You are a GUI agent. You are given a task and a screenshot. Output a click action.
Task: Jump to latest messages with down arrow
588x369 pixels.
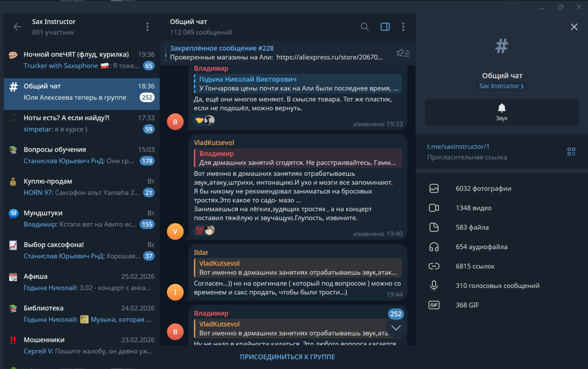tap(396, 328)
